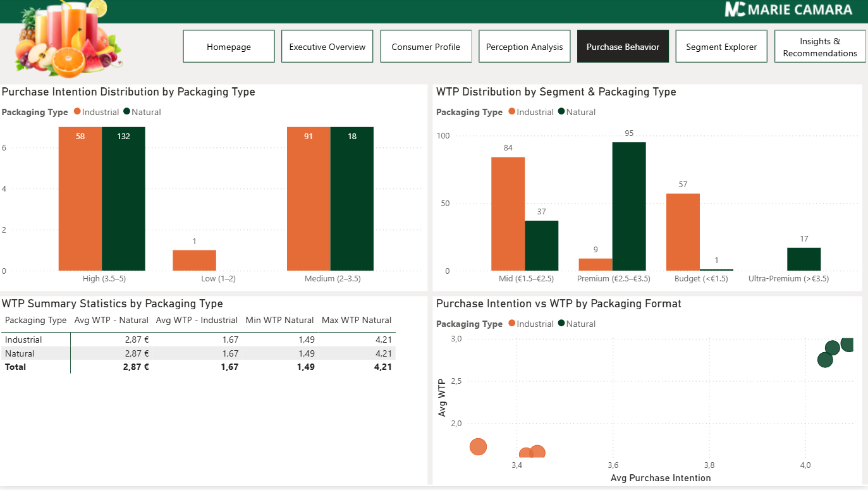868x490 pixels.
Task: Select the active Purchase Behavior tab
Action: tap(623, 47)
